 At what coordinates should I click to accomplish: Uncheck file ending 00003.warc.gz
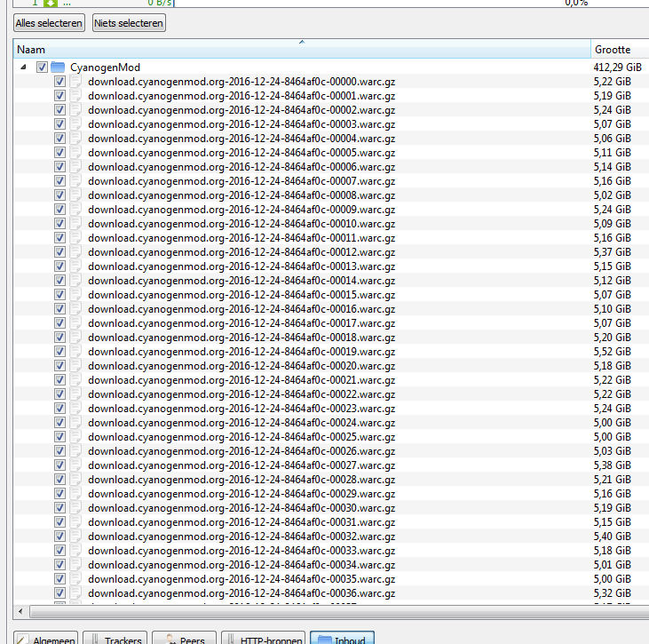tap(59, 124)
